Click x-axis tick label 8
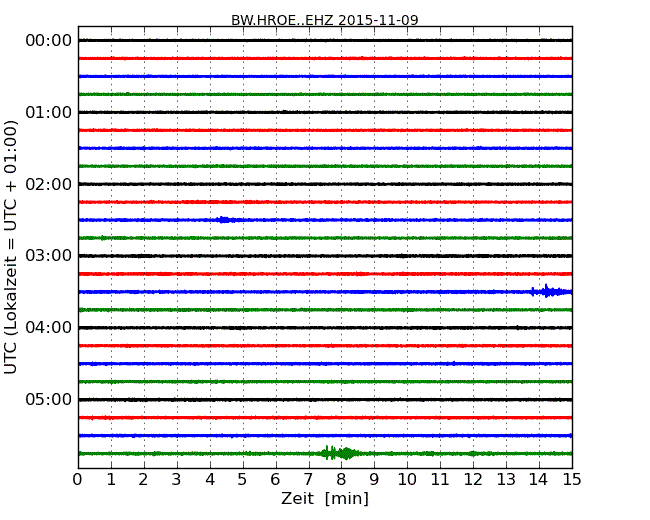The image size is (650, 520). pyautogui.click(x=341, y=480)
